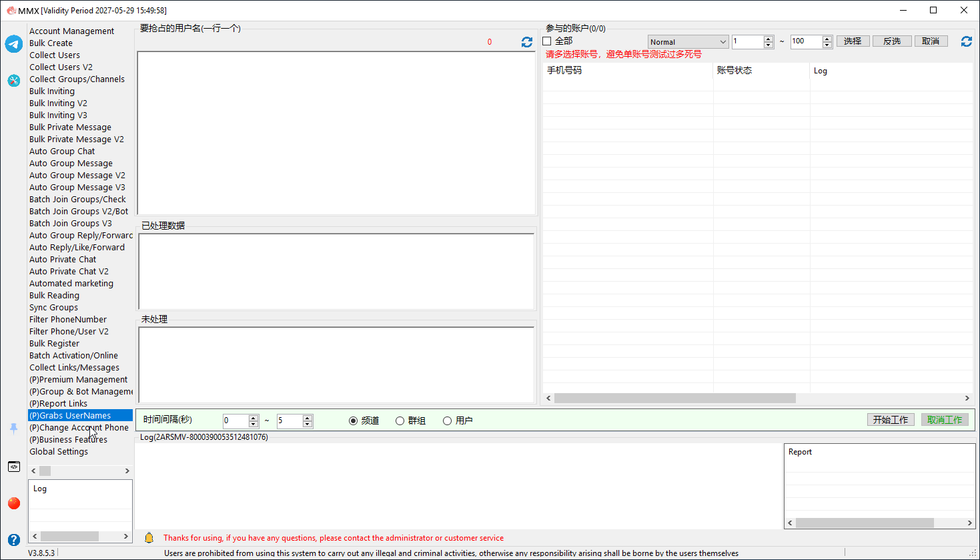The width and height of the screenshot is (980, 560).
Task: Increase the minimum time interval value
Action: click(254, 418)
